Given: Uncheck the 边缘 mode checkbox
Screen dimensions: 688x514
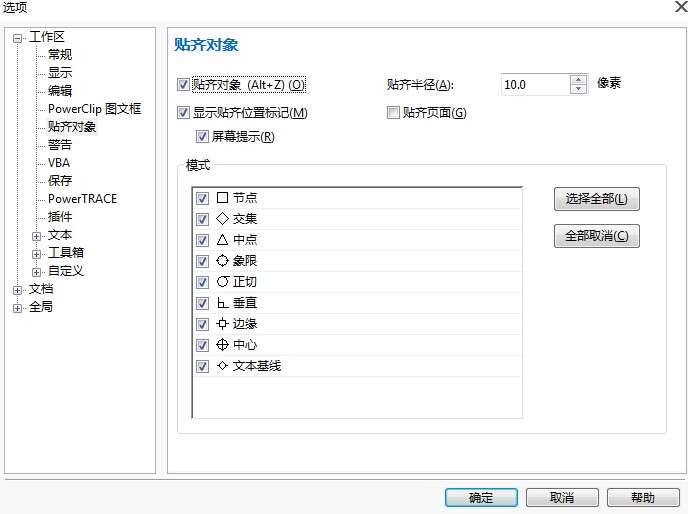Looking at the screenshot, I should [x=202, y=324].
